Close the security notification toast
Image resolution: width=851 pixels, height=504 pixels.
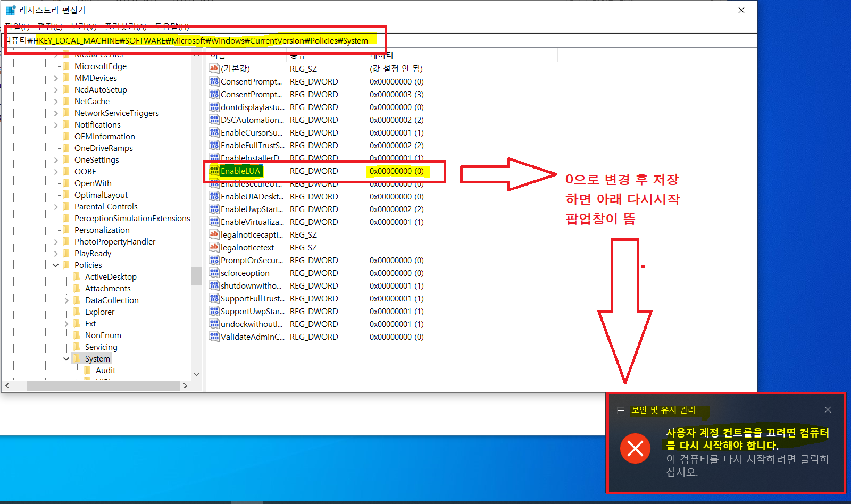tap(828, 409)
